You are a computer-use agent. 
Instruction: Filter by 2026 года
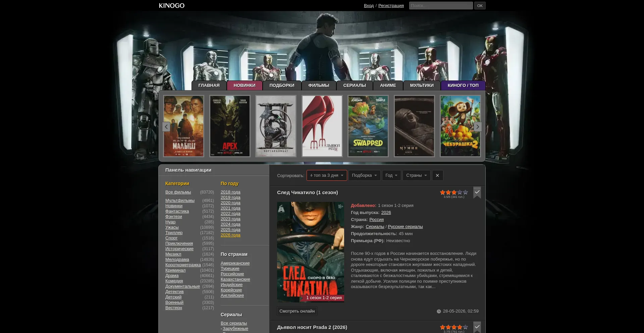pyautogui.click(x=230, y=235)
